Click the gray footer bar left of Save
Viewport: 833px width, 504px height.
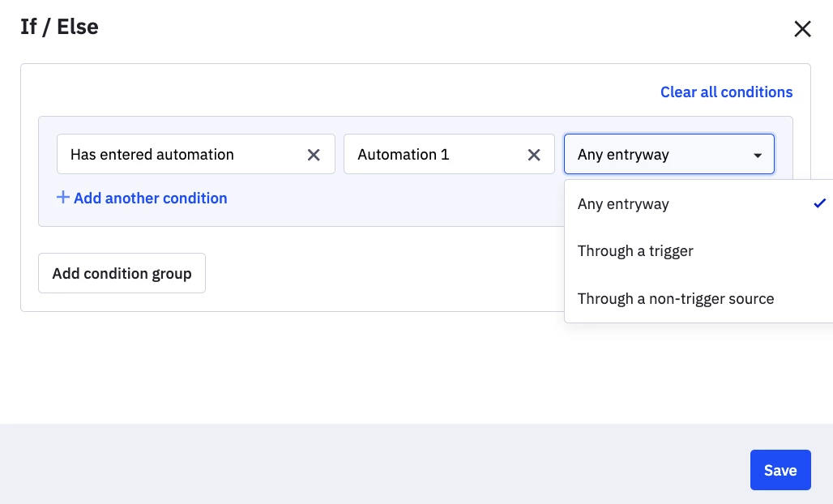pyautogui.click(x=365, y=466)
